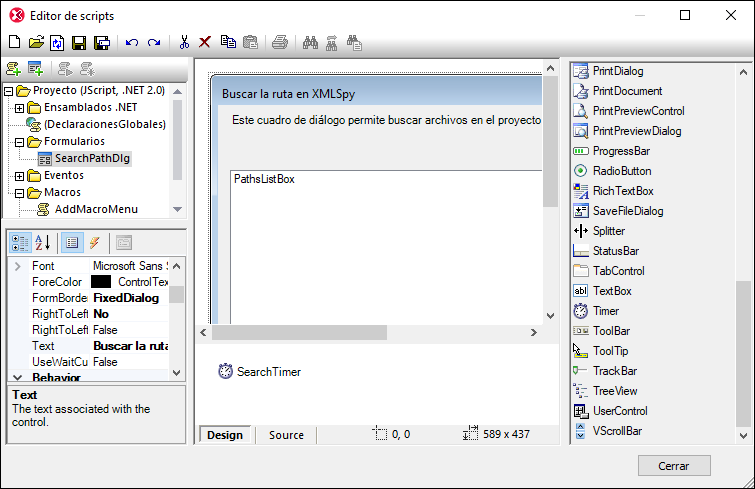
Task: Click the Save (floppy disk) icon
Action: tap(78, 42)
